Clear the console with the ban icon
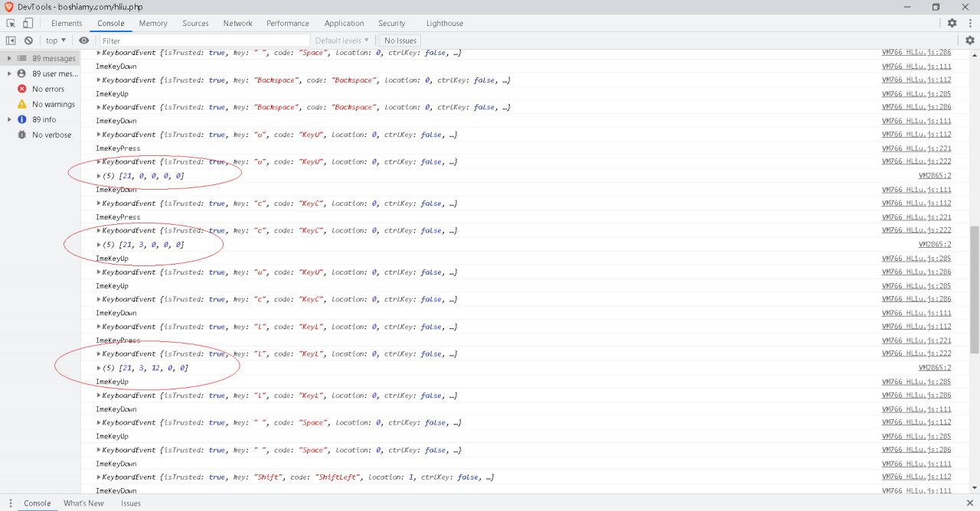 [28, 41]
